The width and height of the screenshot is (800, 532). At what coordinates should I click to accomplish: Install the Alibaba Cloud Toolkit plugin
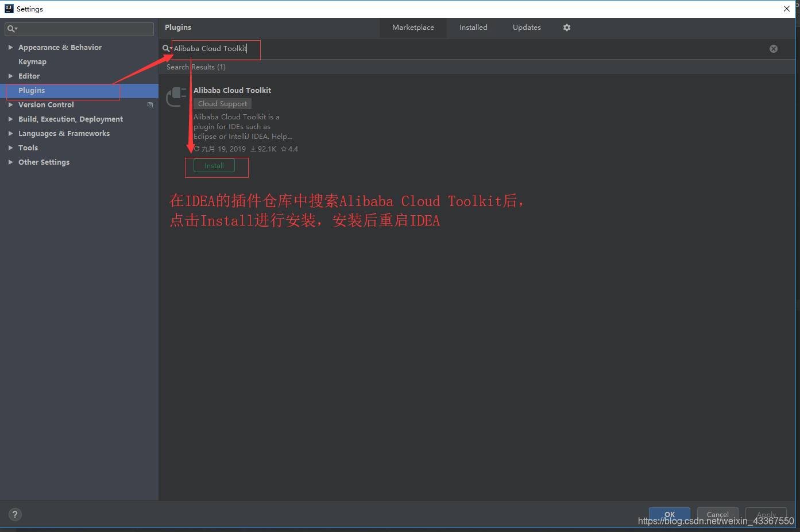click(x=214, y=166)
